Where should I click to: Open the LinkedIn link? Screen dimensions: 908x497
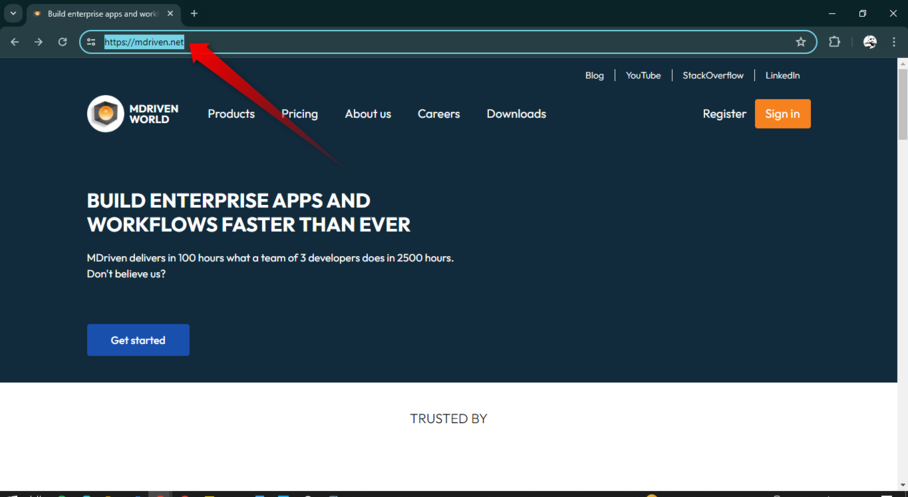pyautogui.click(x=782, y=75)
